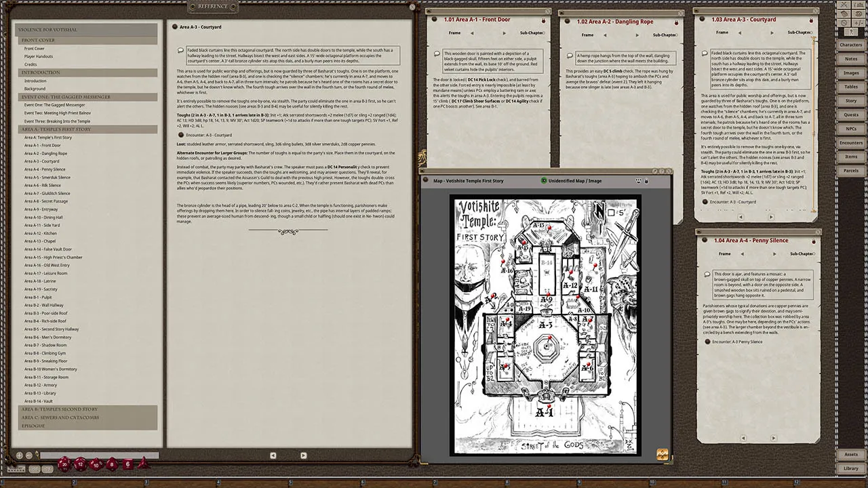Click the link icon beside Area A-3 - Courtyard reference title
This screenshot has height=488, width=868.
175,27
